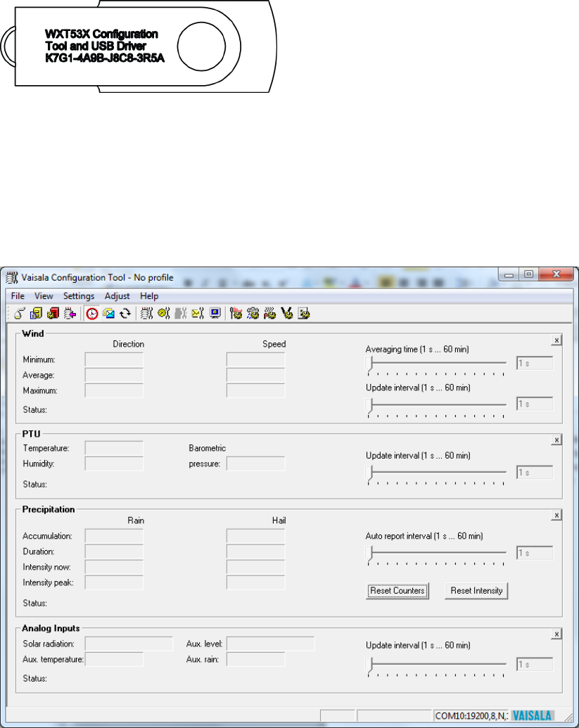Image resolution: width=579 pixels, height=728 pixels.
Task: Click the rain cloud with gear icon
Action: tap(253, 314)
